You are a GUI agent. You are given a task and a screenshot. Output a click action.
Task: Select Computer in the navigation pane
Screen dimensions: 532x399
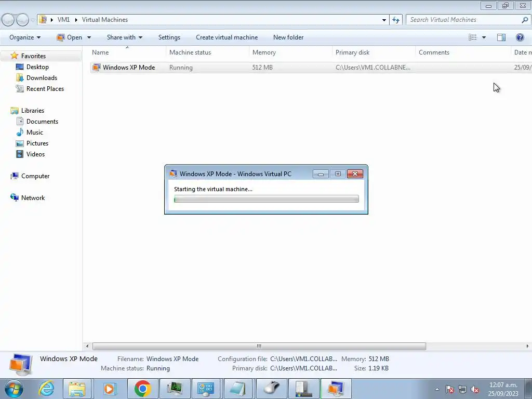[x=35, y=176]
